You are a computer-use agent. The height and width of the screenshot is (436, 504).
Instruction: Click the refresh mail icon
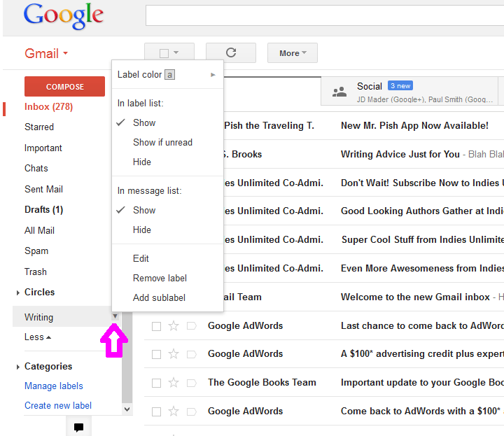pyautogui.click(x=231, y=52)
